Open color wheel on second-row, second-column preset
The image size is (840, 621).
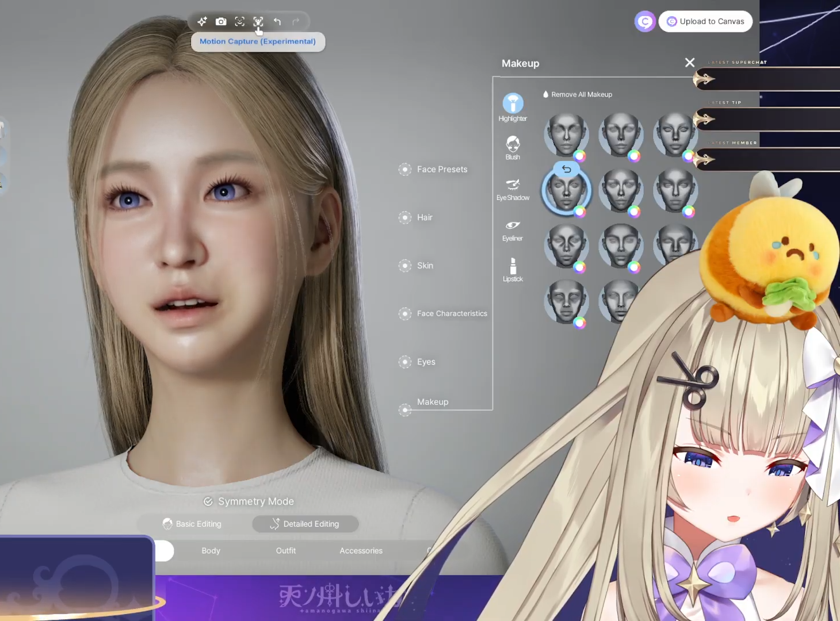634,212
